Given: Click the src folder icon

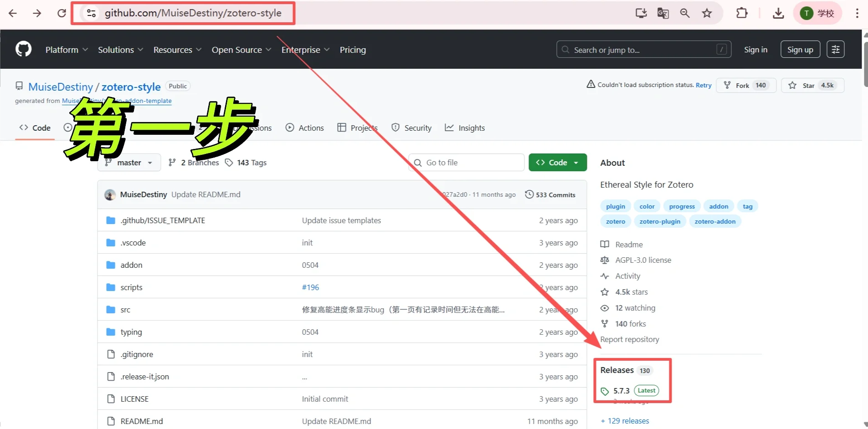Looking at the screenshot, I should tap(111, 309).
